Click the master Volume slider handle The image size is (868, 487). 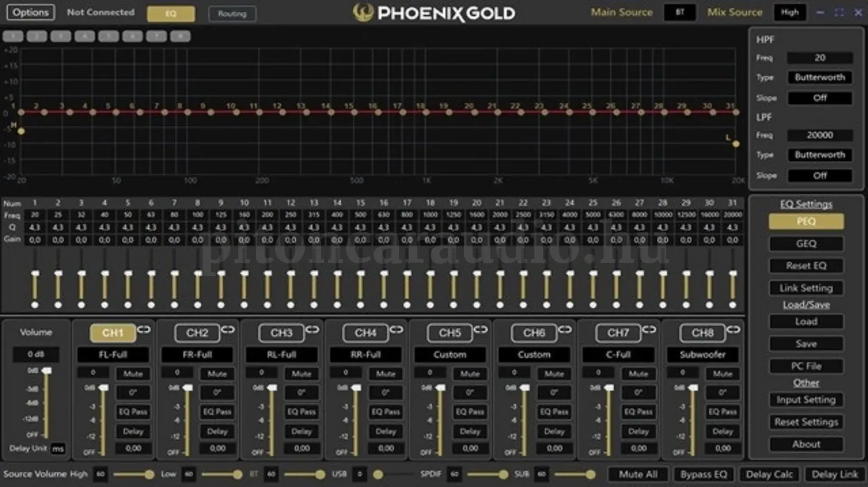coord(46,371)
